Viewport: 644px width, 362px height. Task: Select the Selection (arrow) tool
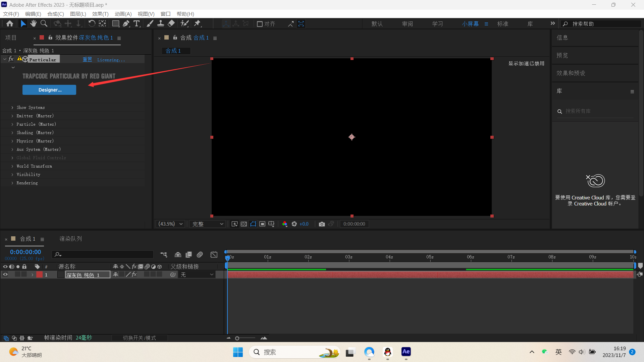pos(23,24)
